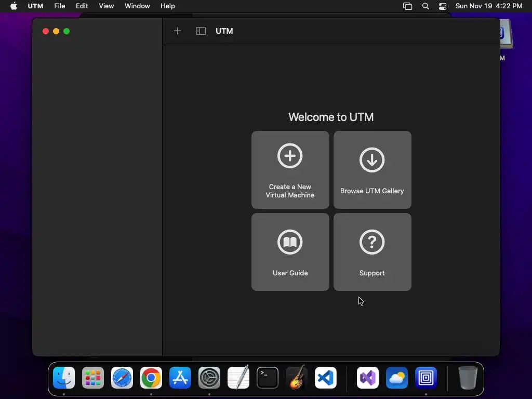Viewport: 532px width, 399px height.
Task: Launch GarageBand from the Dock
Action: tap(297, 377)
